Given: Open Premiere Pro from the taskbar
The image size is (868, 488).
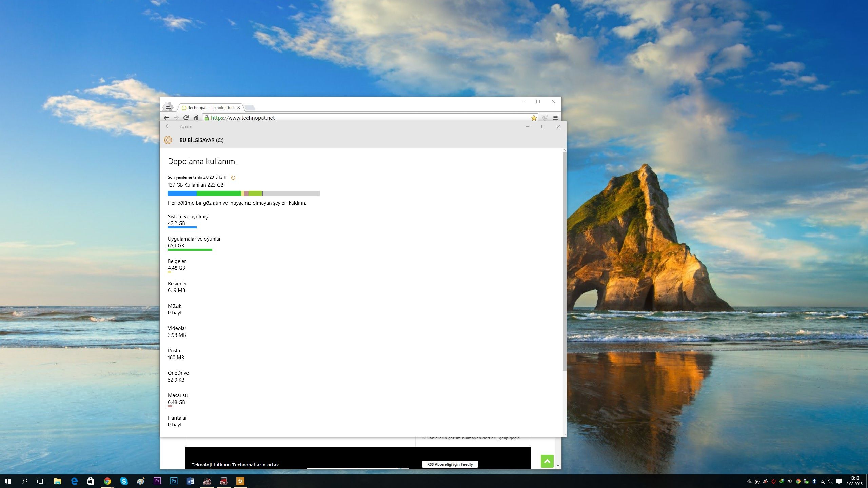Looking at the screenshot, I should (157, 481).
